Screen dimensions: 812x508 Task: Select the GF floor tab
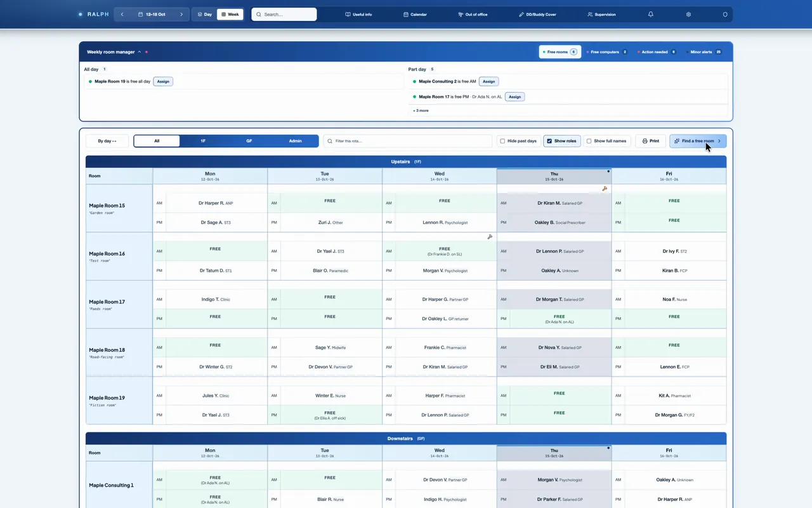(x=249, y=141)
